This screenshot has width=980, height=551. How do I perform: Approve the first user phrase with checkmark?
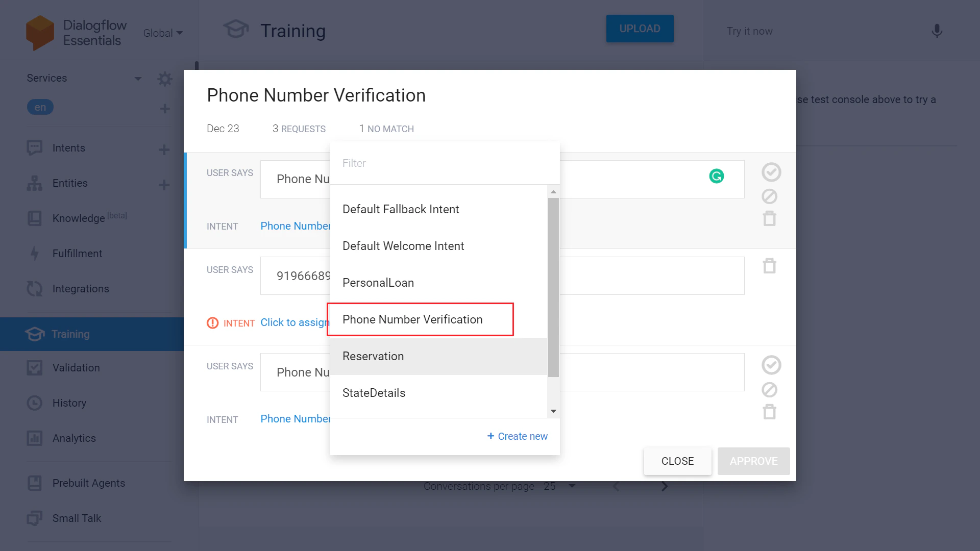point(771,172)
